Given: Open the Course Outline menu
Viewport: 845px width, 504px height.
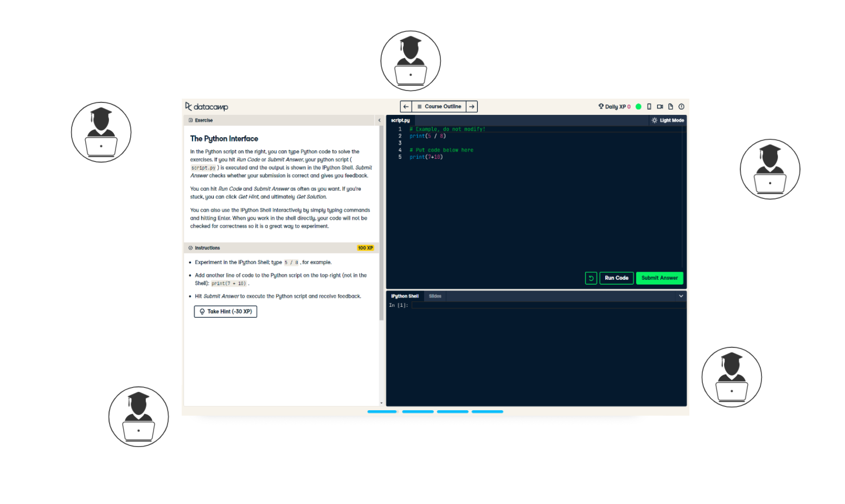Looking at the screenshot, I should pos(439,106).
